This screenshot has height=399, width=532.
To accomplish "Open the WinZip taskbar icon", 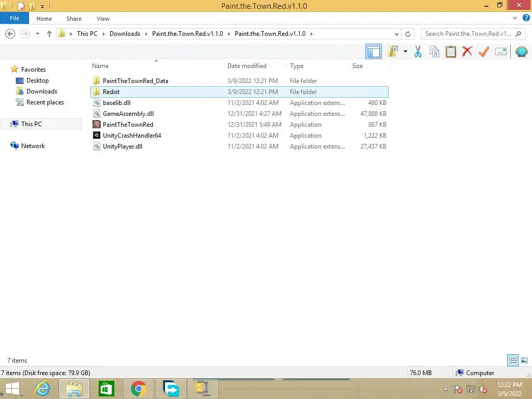I will (x=202, y=389).
